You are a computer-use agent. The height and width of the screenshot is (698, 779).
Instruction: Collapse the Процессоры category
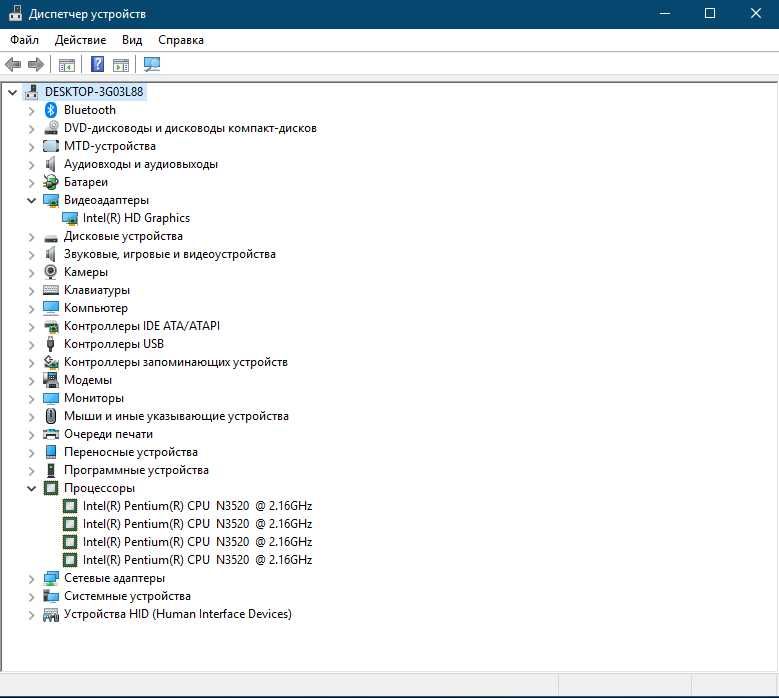(x=31, y=488)
